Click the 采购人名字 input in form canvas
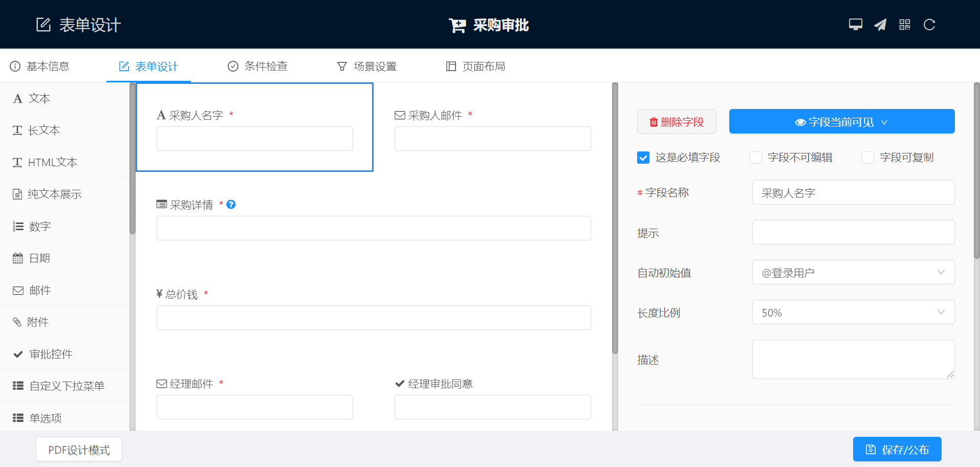Viewport: 980px width, 467px height. coord(255,139)
